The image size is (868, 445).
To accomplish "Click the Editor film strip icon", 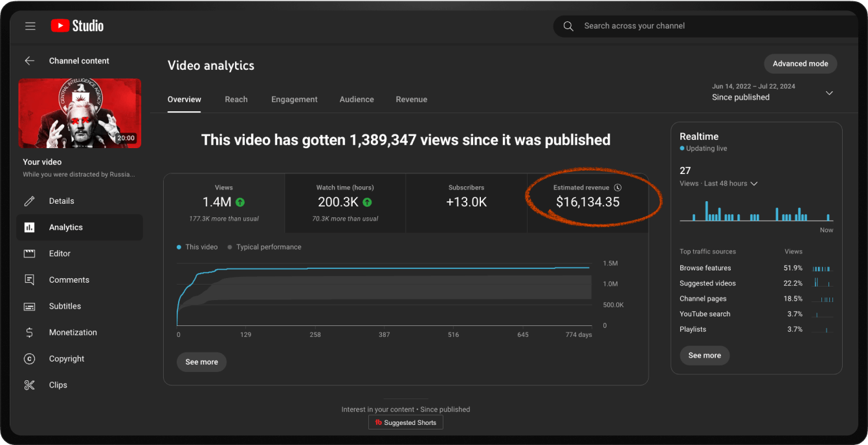I will 29,254.
